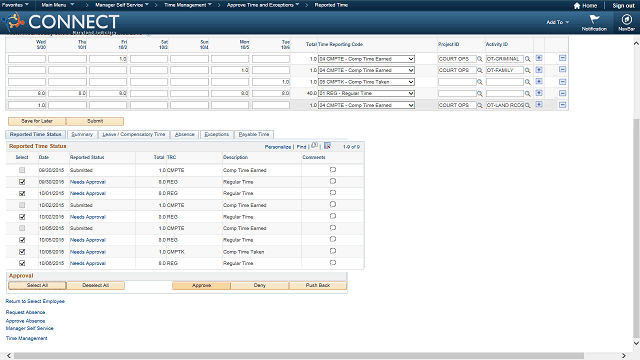The height and width of the screenshot is (360, 640).
Task: Open Time Reporting Code dropdown for OT-CRIMINAL row
Action: [x=366, y=59]
